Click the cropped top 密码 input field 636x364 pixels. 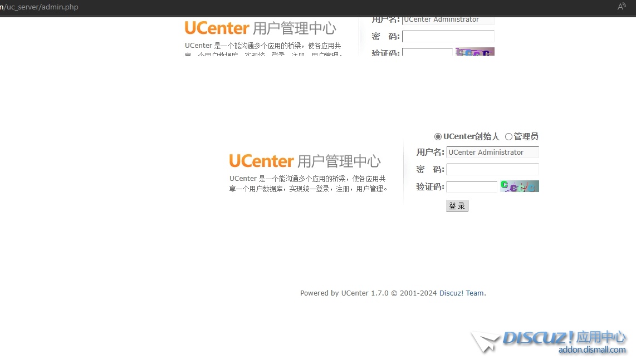448,37
